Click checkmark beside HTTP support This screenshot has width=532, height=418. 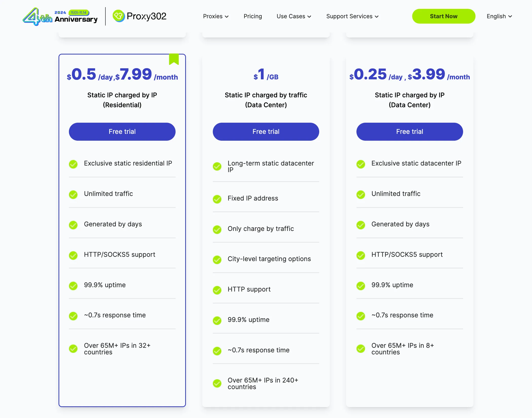(x=217, y=290)
